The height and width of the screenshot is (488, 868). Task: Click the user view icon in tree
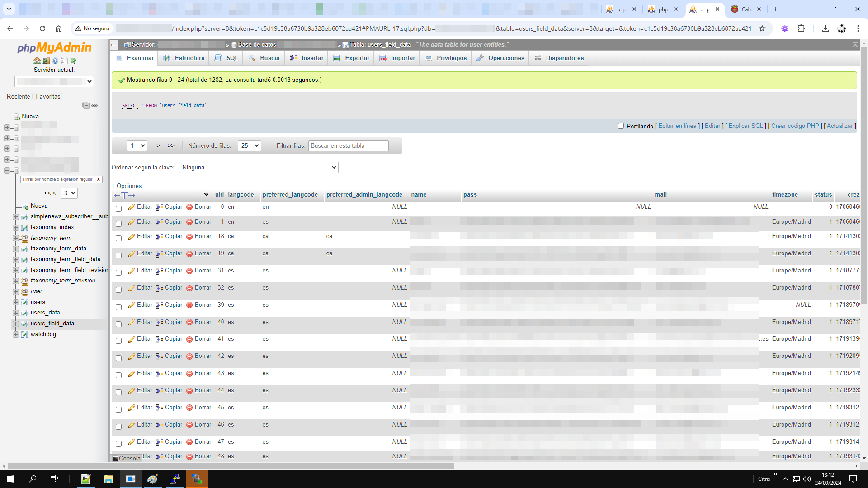click(25, 292)
